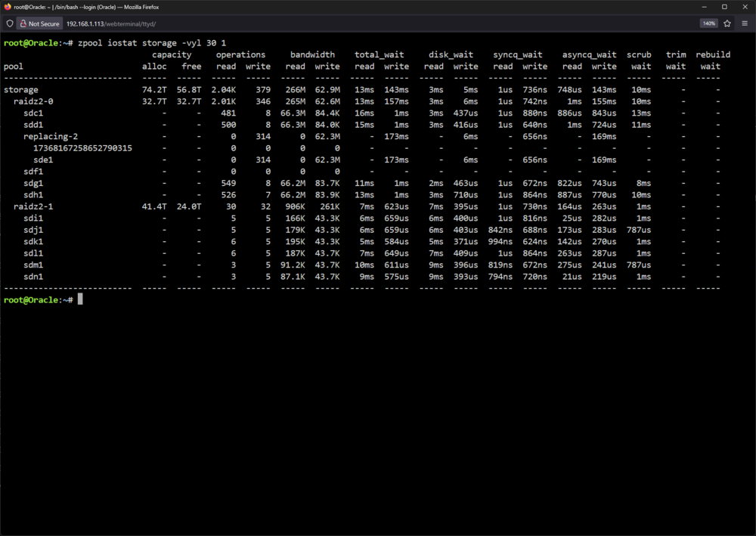Click the 'sdn1' device name
Viewport: 756px width, 536px height.
point(33,277)
